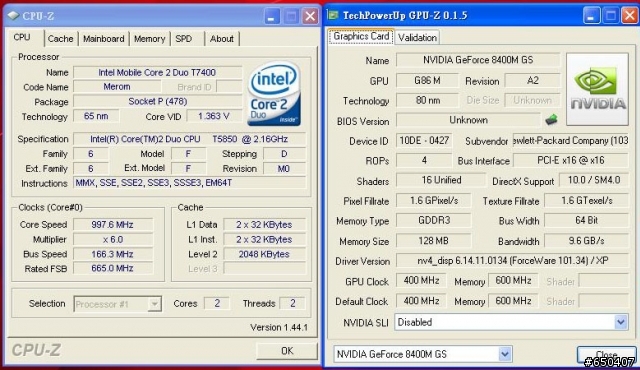
Task: Select the Graphics Card tab in GPU-Z
Action: 361,36
